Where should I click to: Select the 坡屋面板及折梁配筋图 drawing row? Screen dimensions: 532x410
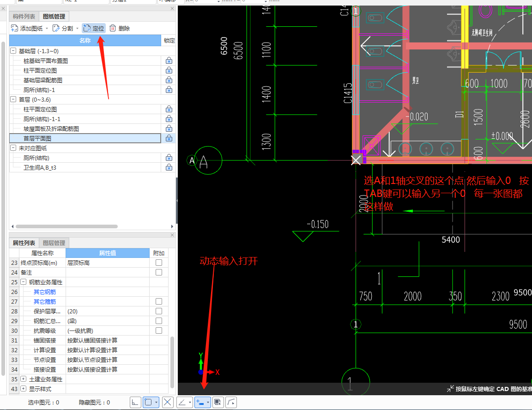[85, 129]
